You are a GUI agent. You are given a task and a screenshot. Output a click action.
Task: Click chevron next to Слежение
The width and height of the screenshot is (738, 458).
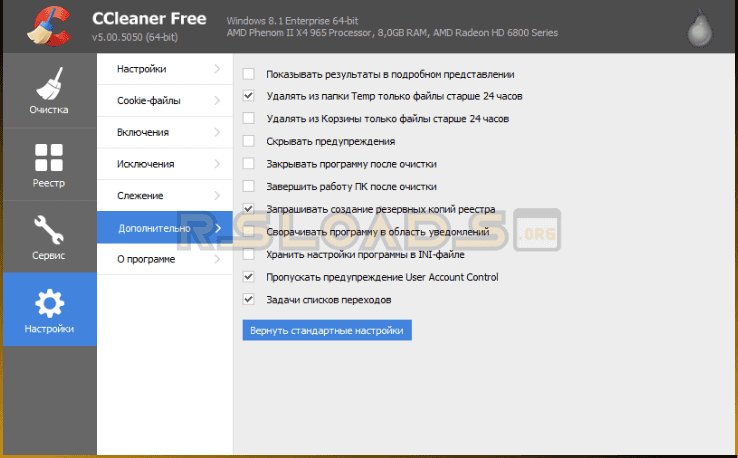[x=217, y=195]
